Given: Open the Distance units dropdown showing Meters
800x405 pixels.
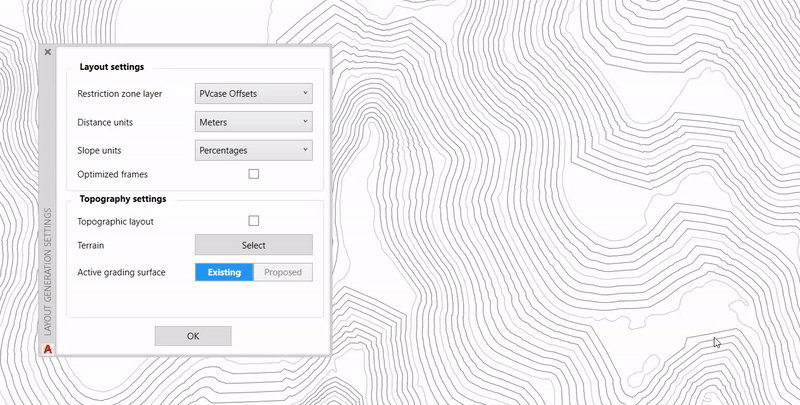Looking at the screenshot, I should coord(254,122).
